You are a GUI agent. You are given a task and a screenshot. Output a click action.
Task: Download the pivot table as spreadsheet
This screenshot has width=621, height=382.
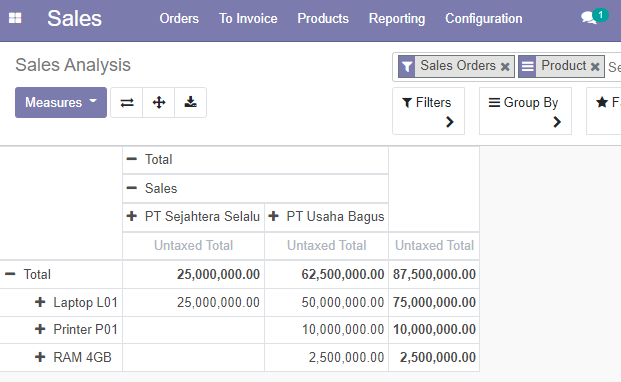click(x=190, y=103)
